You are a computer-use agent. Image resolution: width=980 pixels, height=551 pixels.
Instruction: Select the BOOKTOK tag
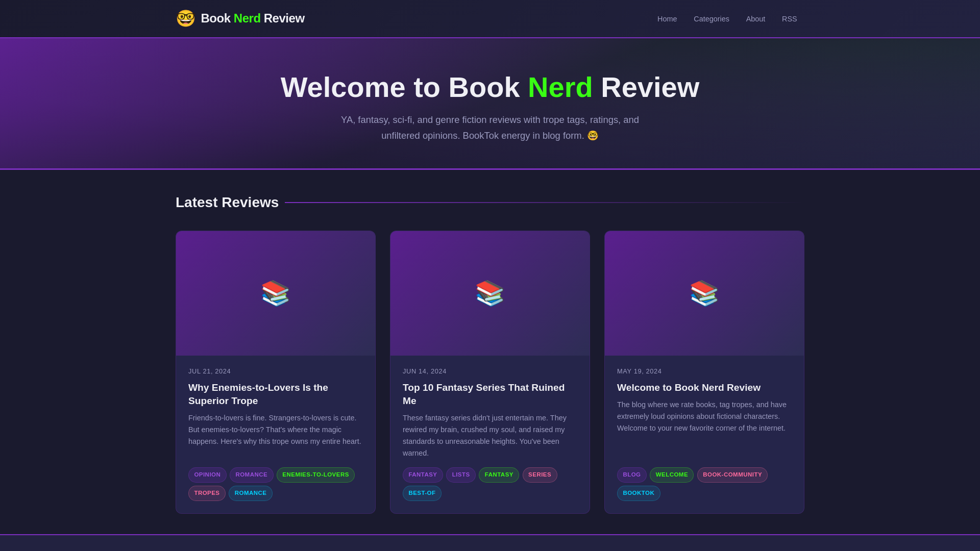[x=639, y=493]
